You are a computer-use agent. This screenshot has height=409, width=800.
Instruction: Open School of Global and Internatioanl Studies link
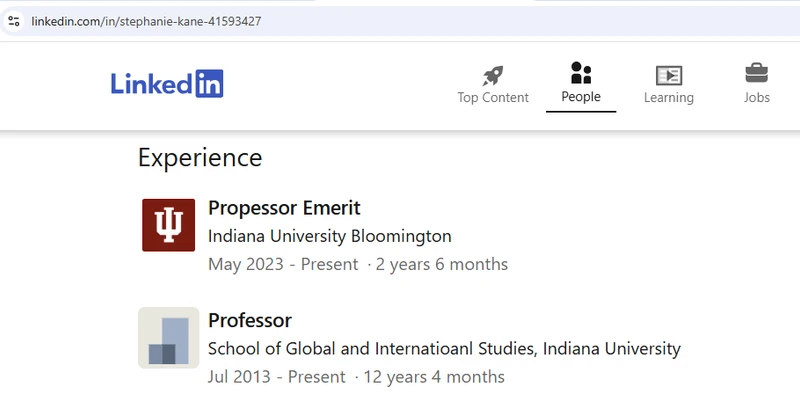[x=444, y=349]
